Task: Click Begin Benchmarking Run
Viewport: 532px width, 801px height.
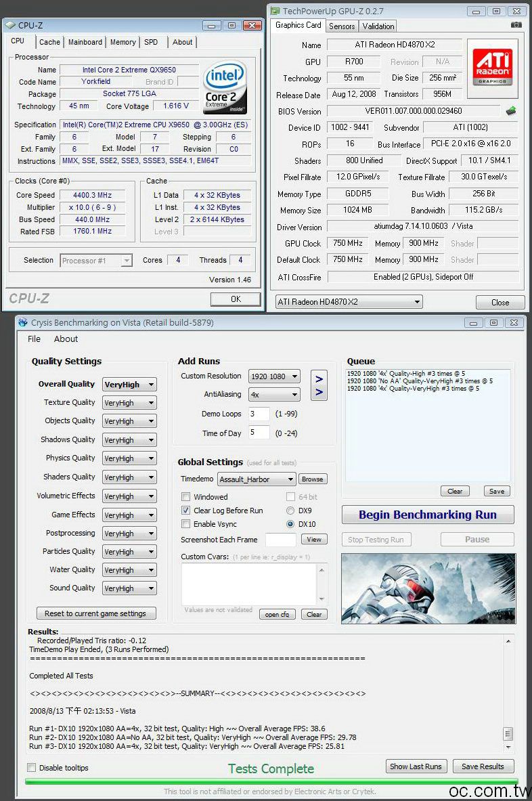Action: 428,515
